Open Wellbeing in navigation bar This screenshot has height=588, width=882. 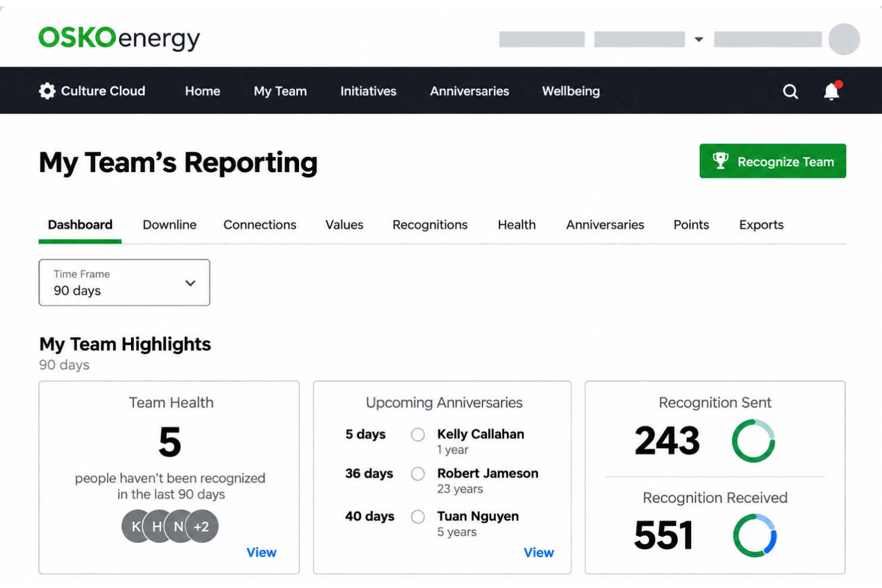(571, 91)
